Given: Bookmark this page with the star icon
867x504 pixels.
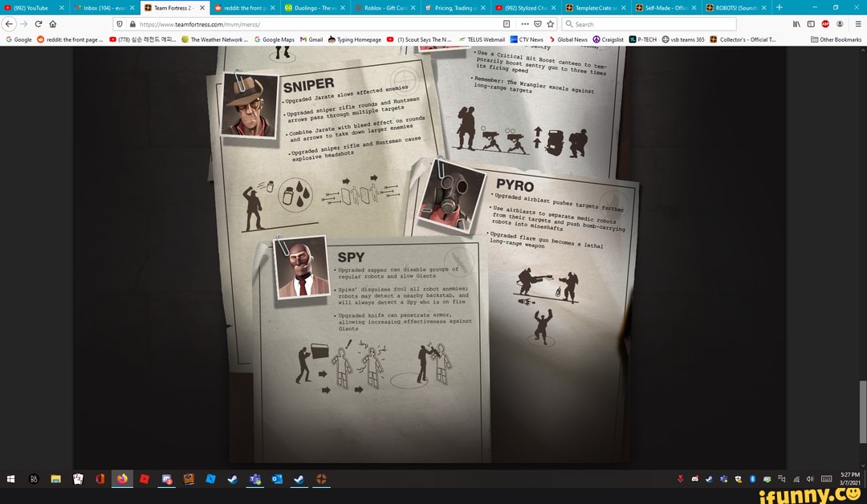Looking at the screenshot, I should pyautogui.click(x=550, y=24).
